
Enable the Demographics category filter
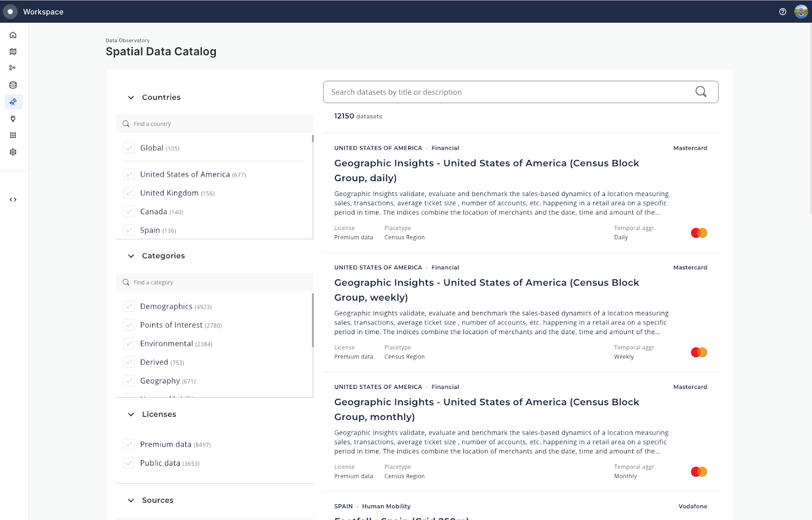(x=129, y=306)
